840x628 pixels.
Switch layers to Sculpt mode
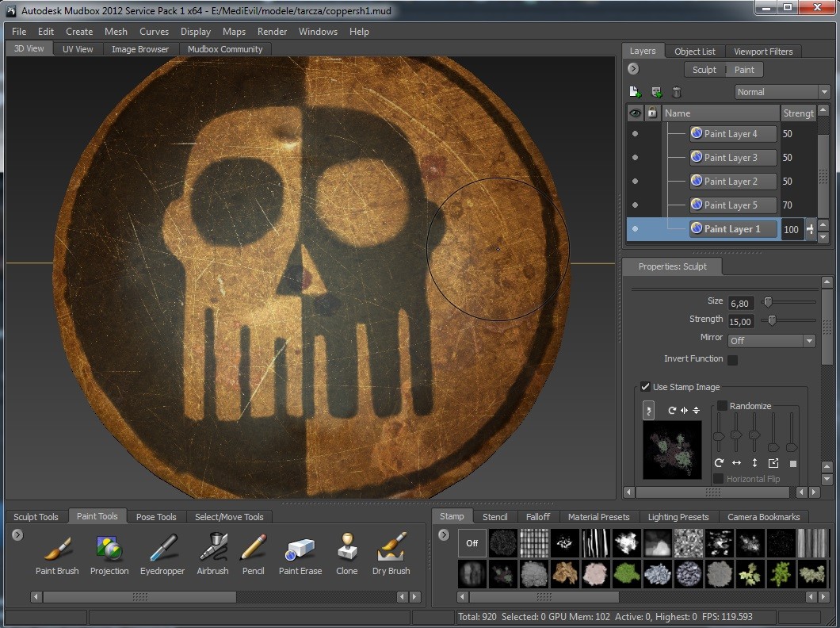pyautogui.click(x=704, y=70)
